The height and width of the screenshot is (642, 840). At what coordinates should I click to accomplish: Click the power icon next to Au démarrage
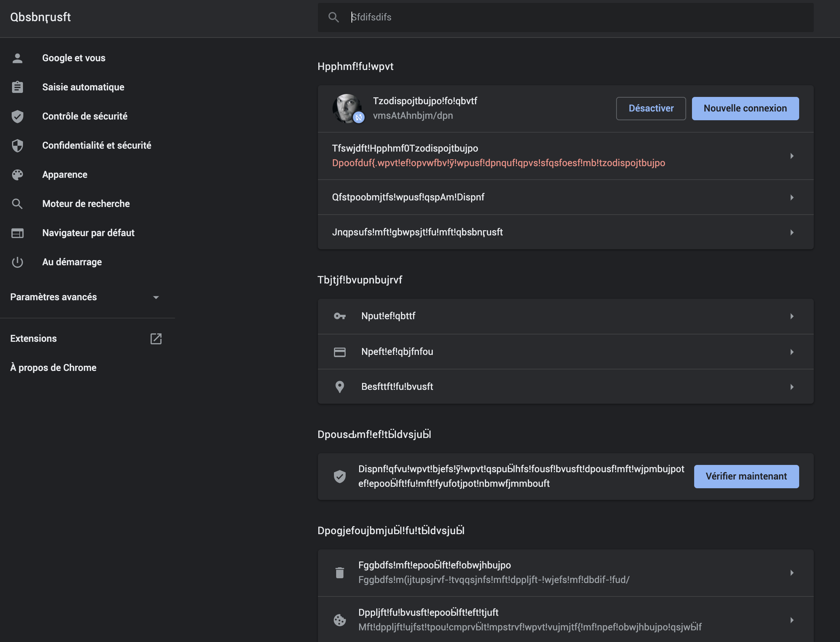click(x=17, y=262)
